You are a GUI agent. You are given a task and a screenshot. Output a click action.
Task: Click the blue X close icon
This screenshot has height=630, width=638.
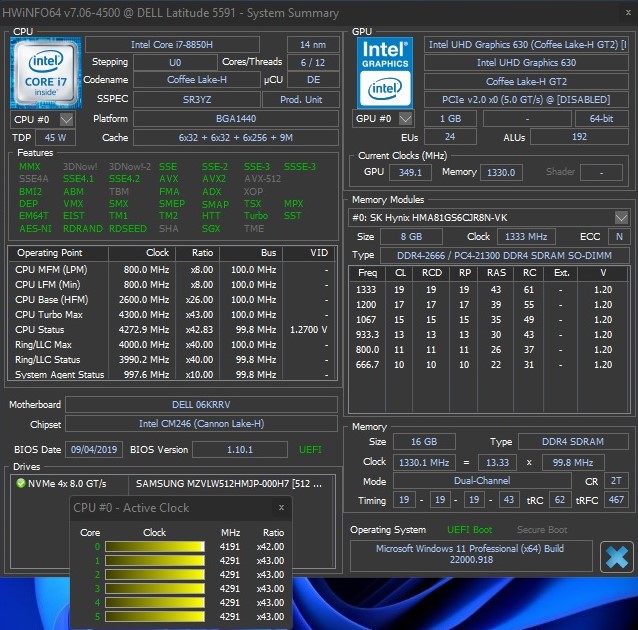[617, 556]
